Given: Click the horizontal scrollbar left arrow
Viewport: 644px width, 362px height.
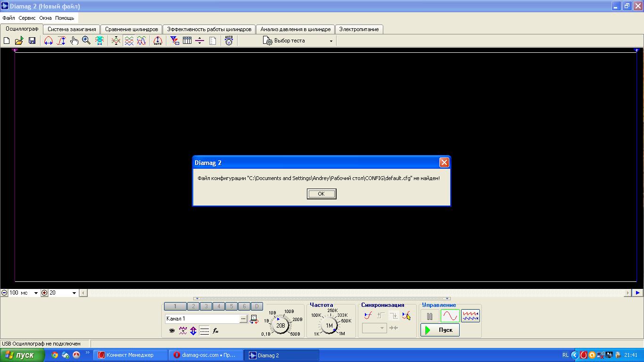Looking at the screenshot, I should [x=83, y=293].
